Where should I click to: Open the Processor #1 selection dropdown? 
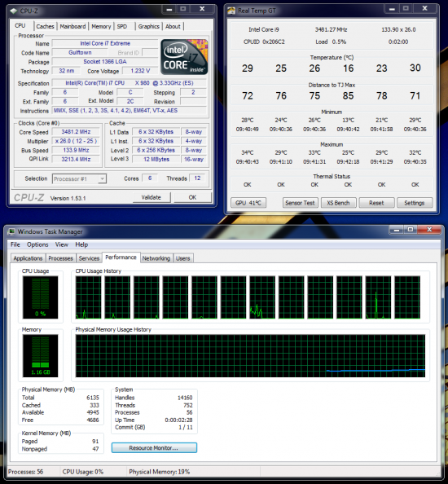pyautogui.click(x=79, y=178)
